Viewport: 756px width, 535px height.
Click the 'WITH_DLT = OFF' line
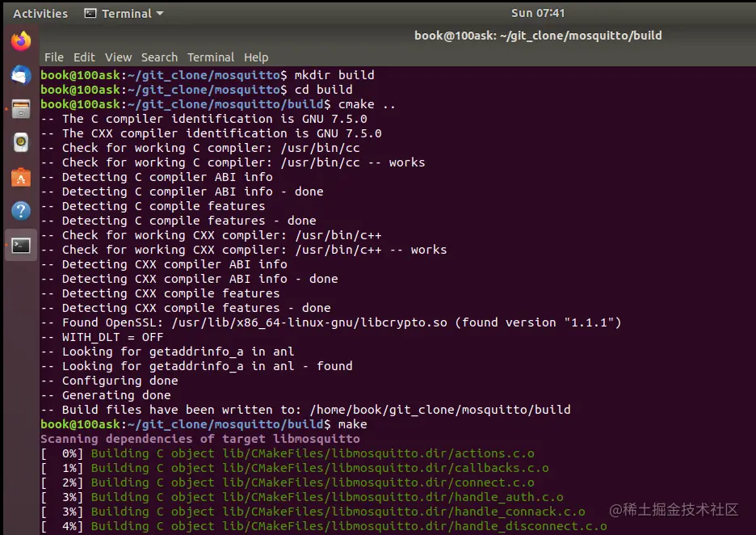click(x=102, y=337)
